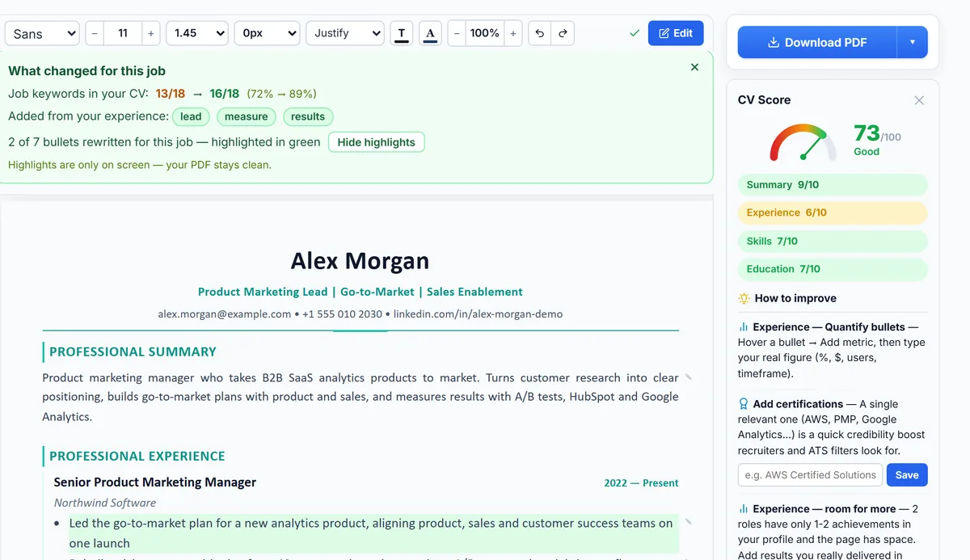Zoom out with the minus beside 100%

coord(457,33)
